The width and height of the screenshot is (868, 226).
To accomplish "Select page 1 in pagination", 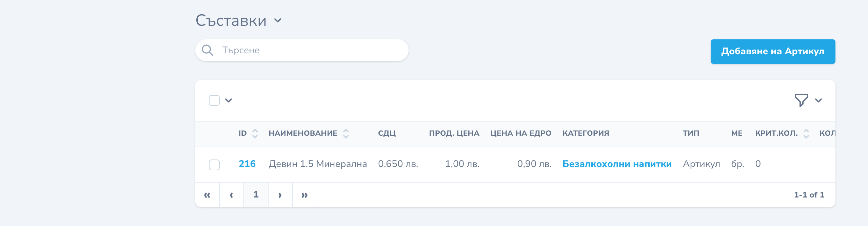I will 256,195.
